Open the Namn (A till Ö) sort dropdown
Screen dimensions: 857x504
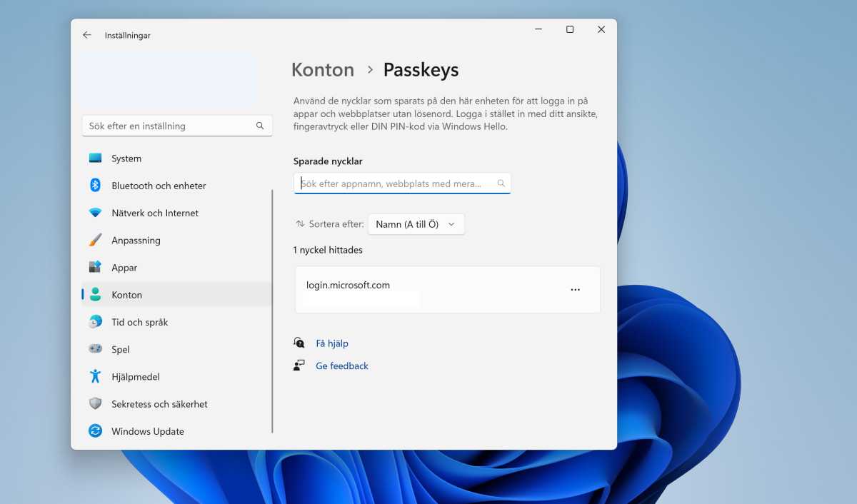pyautogui.click(x=416, y=223)
